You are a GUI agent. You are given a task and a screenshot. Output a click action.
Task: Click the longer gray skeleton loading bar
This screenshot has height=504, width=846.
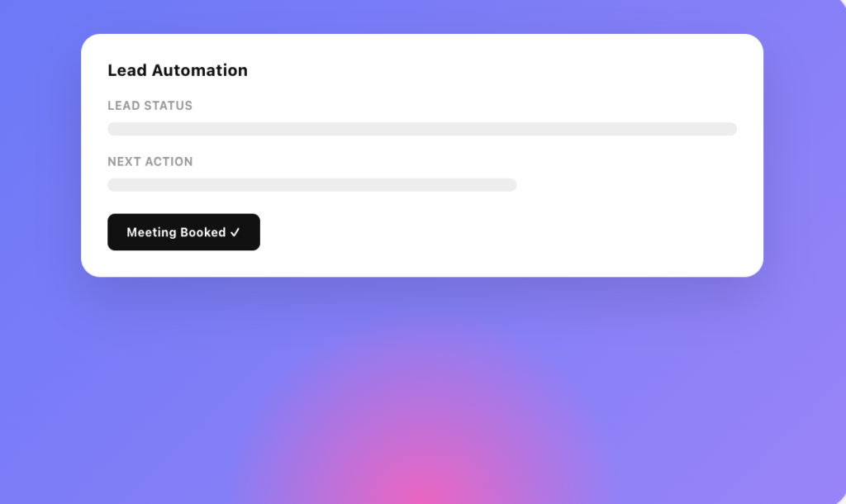coord(422,129)
